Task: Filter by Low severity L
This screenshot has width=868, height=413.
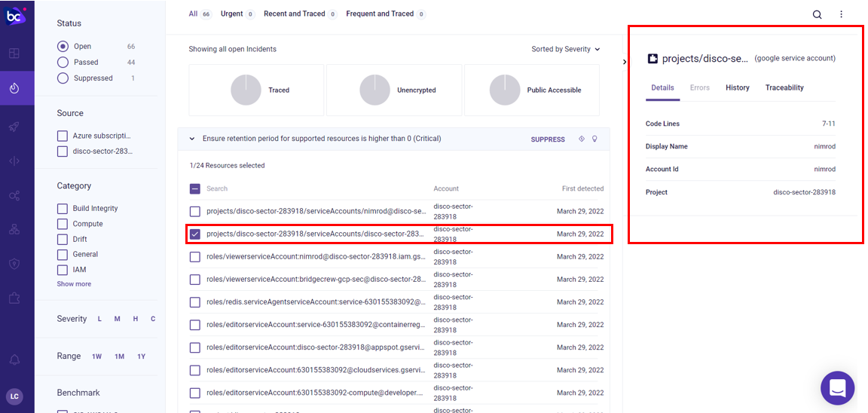Action: (99, 319)
